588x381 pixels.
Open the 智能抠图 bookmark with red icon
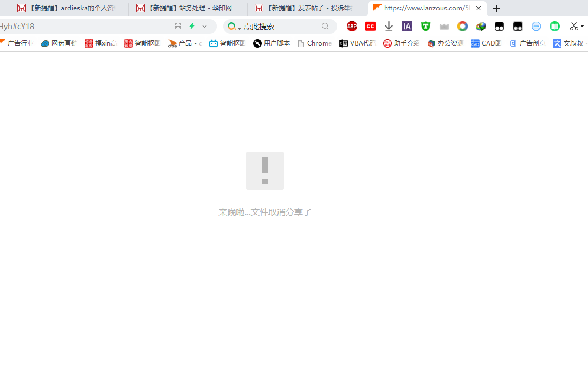pyautogui.click(x=142, y=43)
